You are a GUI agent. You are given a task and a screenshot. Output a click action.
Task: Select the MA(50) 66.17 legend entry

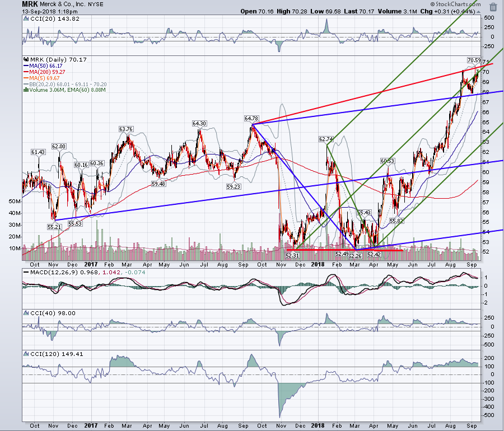tap(43, 66)
